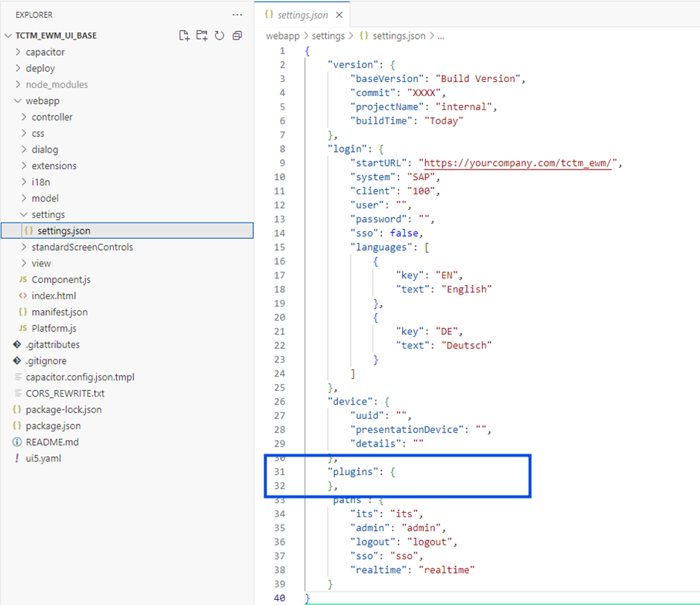700x605 pixels.
Task: Switch to the settings.json tab
Action: pyautogui.click(x=301, y=15)
